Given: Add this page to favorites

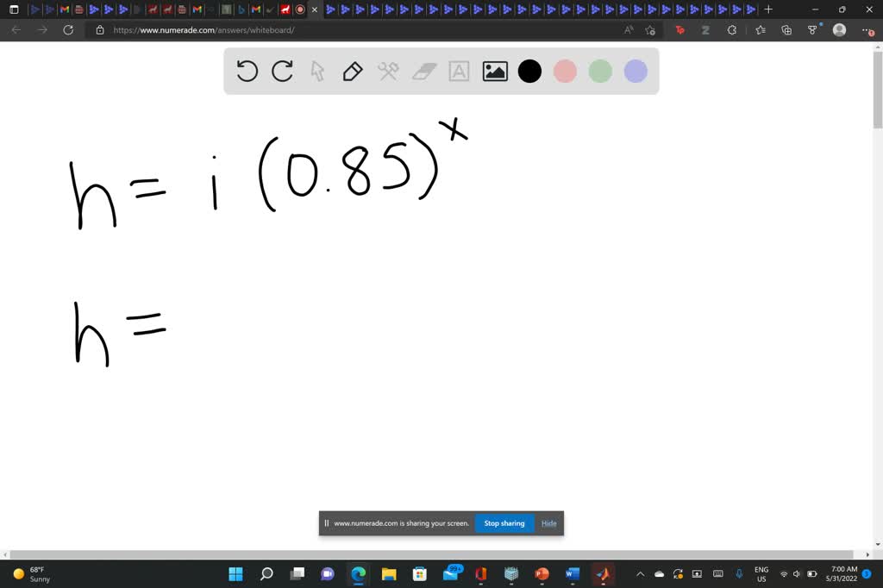Looking at the screenshot, I should [650, 30].
